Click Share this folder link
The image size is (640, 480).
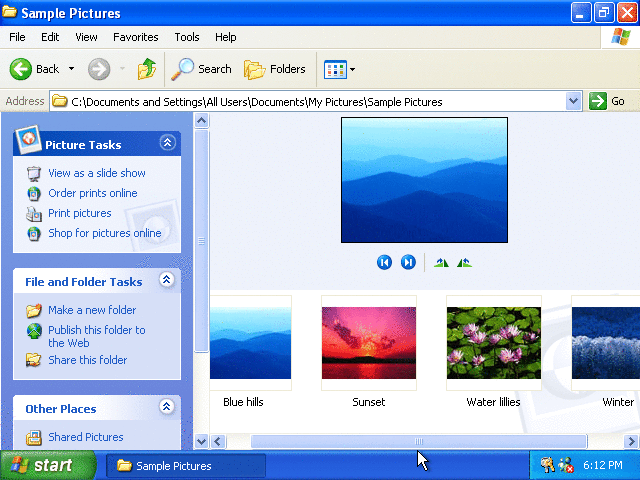[87, 360]
